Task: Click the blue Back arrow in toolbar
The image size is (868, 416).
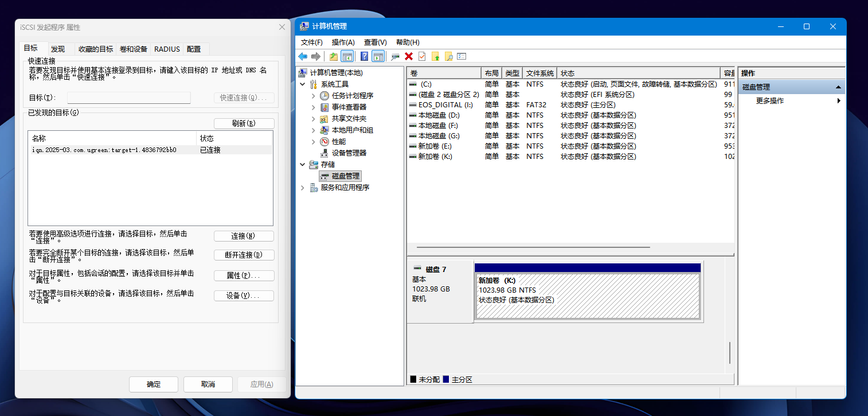Action: tap(303, 56)
